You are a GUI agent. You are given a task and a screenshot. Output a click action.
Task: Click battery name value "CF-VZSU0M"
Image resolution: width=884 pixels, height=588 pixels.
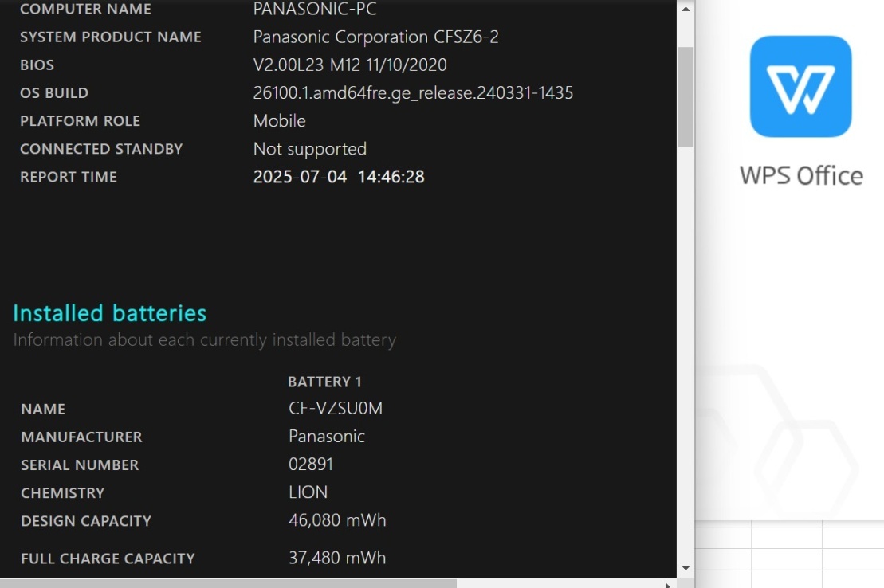pos(336,408)
